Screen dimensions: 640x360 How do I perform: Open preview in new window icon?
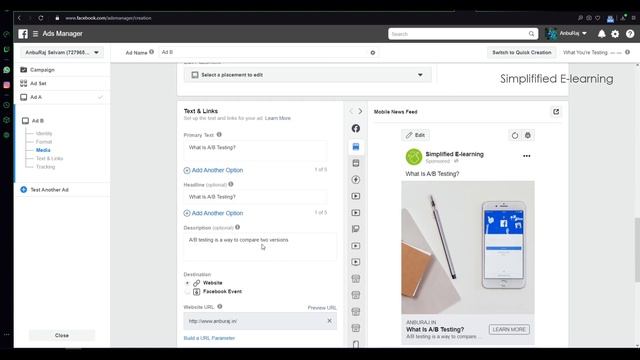(556, 111)
